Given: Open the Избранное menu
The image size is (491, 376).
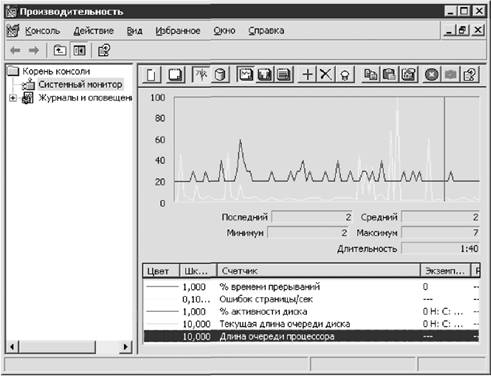Looking at the screenshot, I should pos(178,31).
